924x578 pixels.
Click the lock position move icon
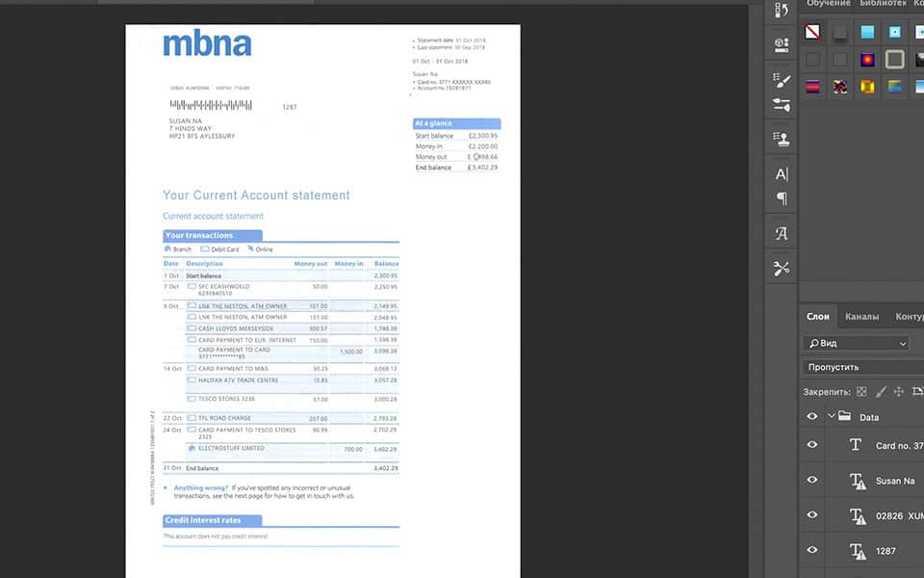(x=899, y=392)
